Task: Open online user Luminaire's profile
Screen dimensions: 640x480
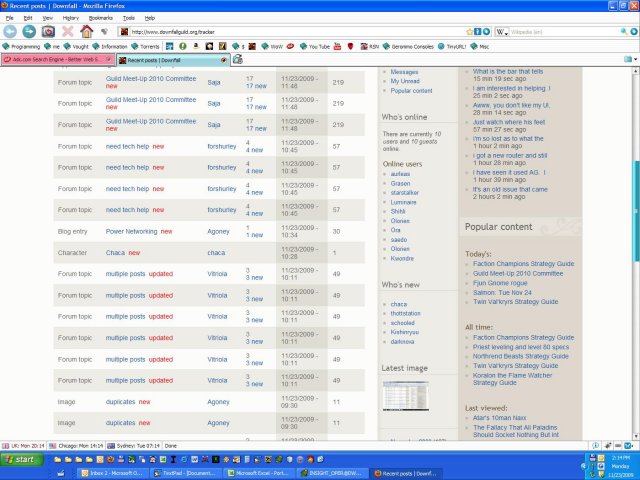Action: pyautogui.click(x=403, y=202)
